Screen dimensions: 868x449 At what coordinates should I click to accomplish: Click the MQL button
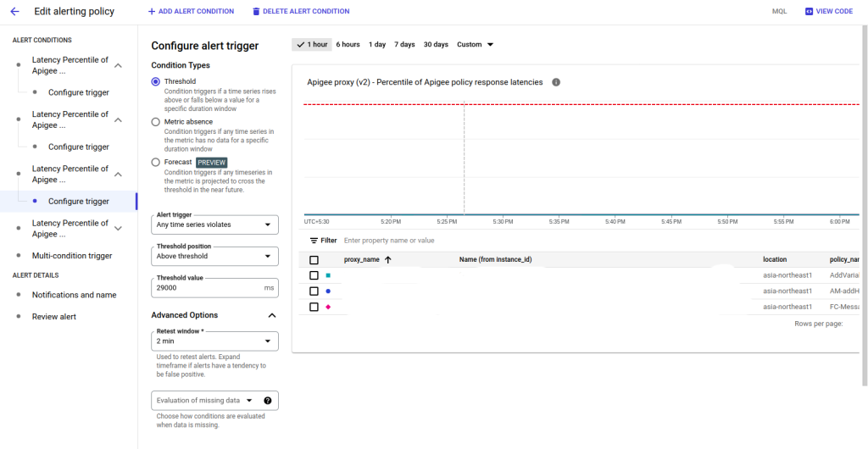pyautogui.click(x=779, y=11)
